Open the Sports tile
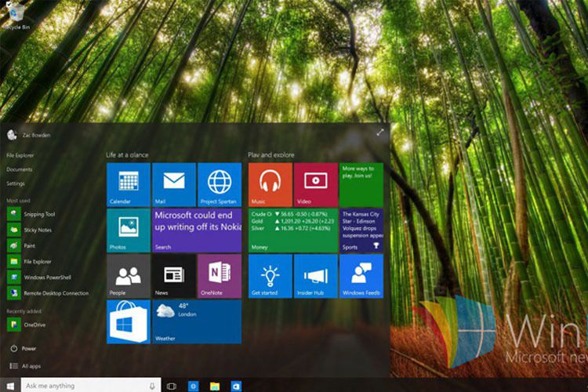 tap(361, 230)
